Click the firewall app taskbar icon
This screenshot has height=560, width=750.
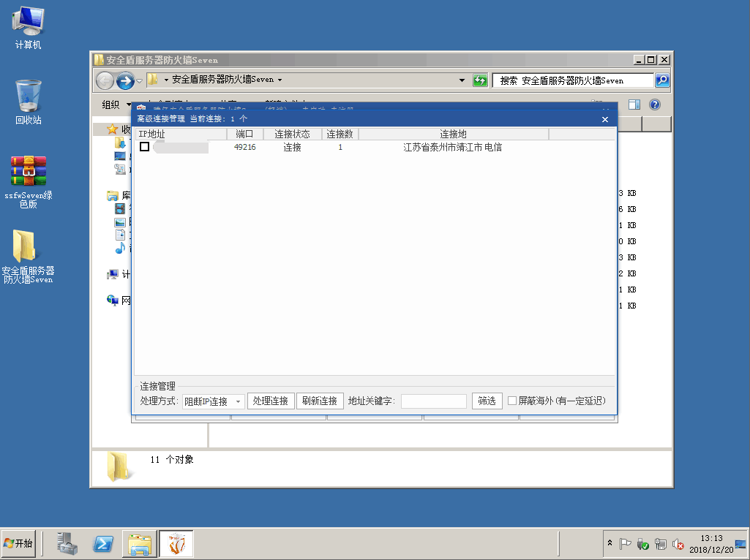pos(176,543)
